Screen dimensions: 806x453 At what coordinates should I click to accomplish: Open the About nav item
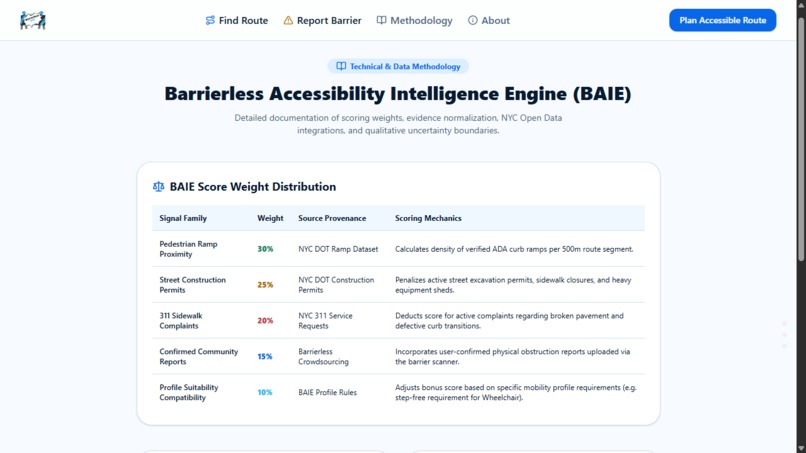489,21
